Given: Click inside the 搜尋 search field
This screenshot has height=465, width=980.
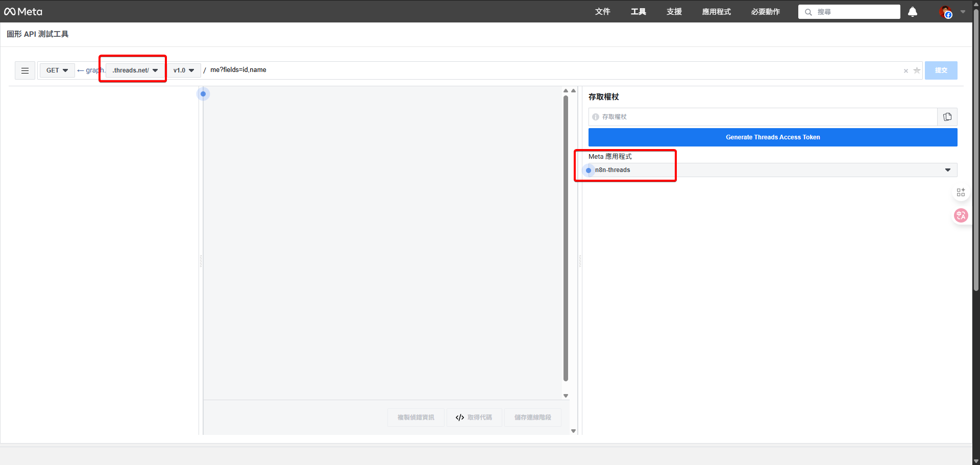Looking at the screenshot, I should click(x=849, y=12).
